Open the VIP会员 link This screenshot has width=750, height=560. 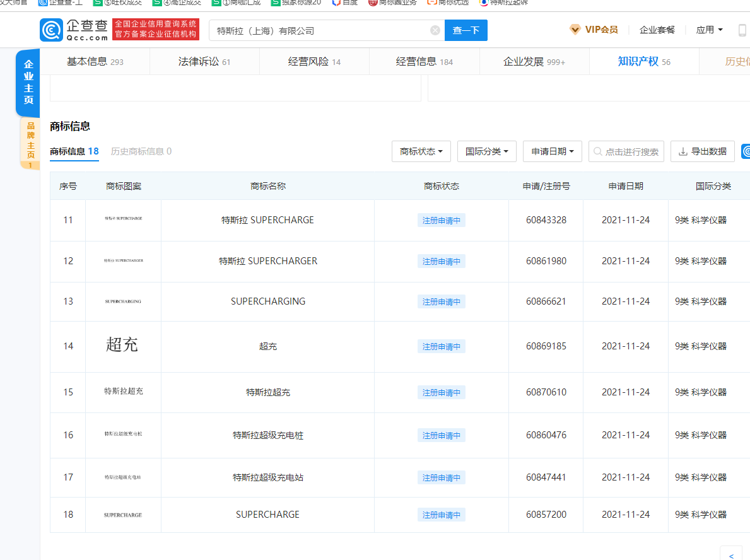click(594, 30)
